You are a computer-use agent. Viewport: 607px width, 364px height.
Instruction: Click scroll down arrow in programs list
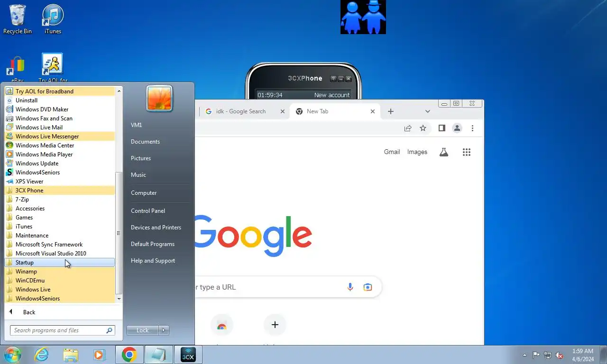(119, 299)
